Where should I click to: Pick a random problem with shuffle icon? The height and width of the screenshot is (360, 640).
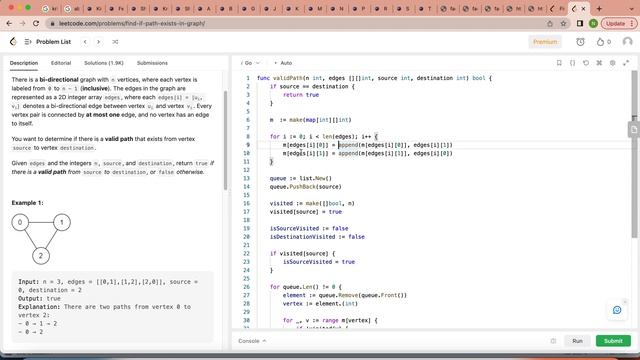click(x=115, y=42)
